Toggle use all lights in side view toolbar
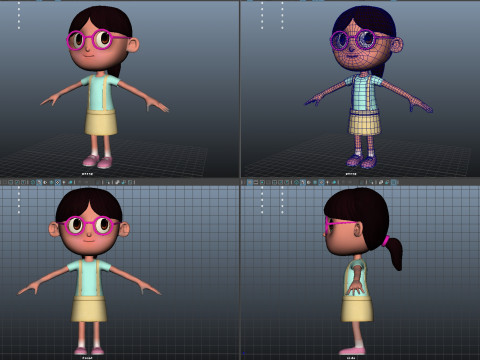480x360 pixels. (x=328, y=182)
